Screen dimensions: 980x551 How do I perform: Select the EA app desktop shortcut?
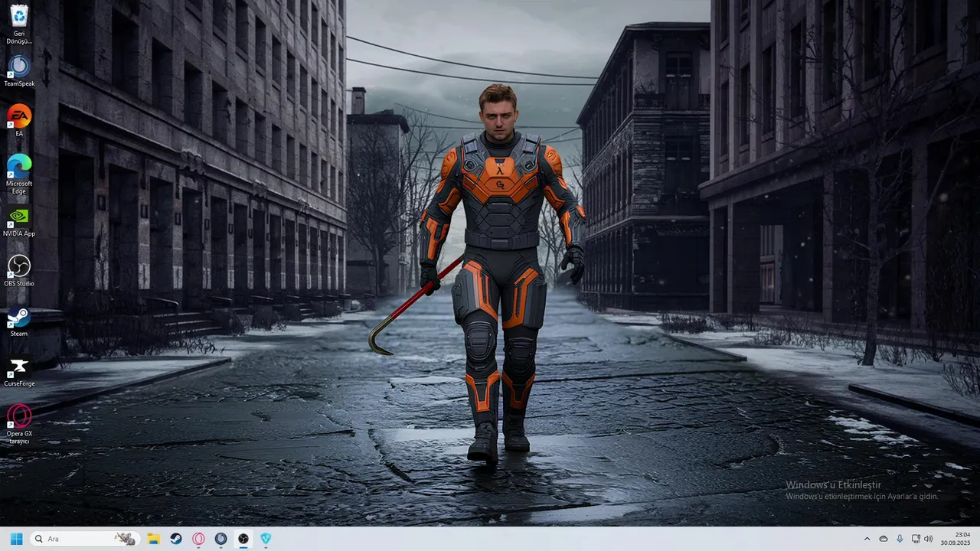[x=19, y=121]
